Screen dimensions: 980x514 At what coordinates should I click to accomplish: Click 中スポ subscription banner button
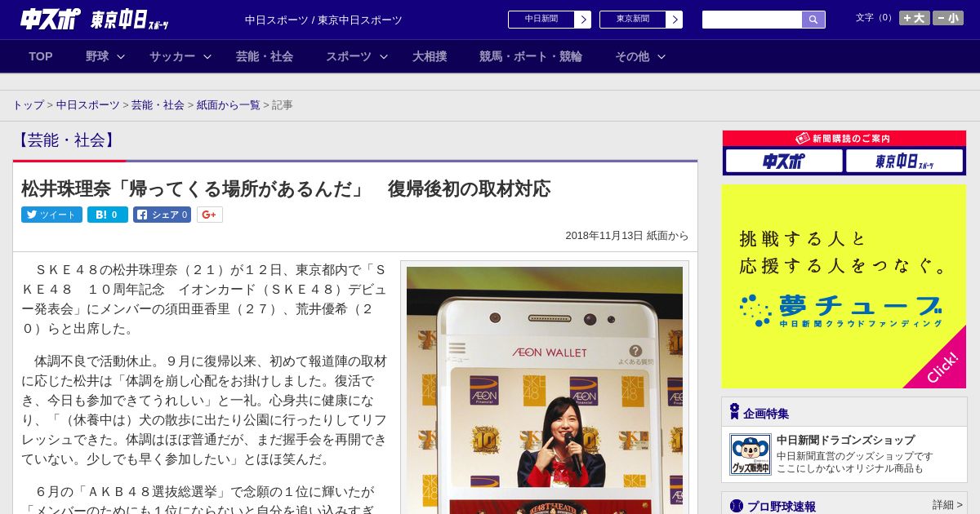tap(784, 161)
